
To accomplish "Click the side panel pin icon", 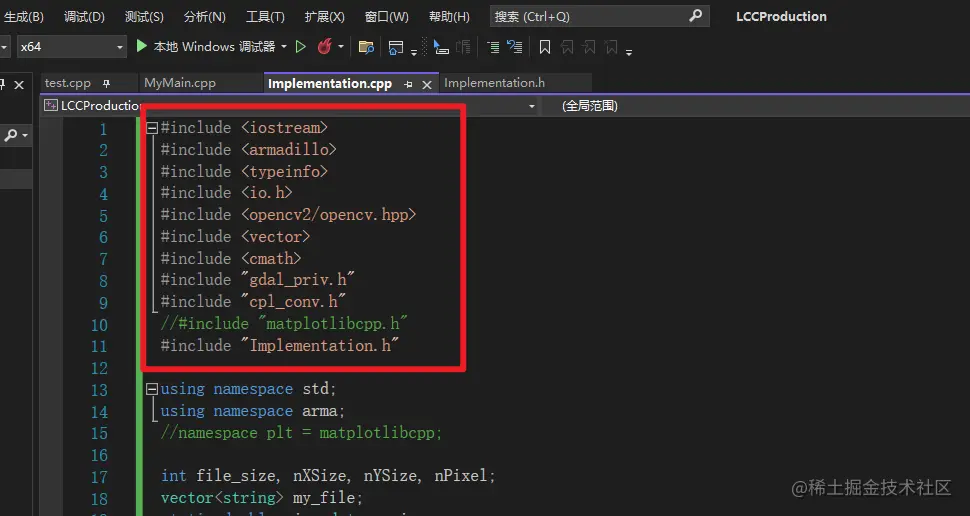I will (x=2, y=85).
